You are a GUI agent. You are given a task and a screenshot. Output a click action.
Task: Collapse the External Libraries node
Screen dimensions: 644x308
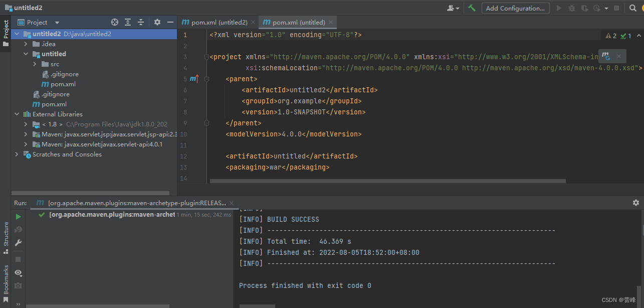(x=17, y=114)
